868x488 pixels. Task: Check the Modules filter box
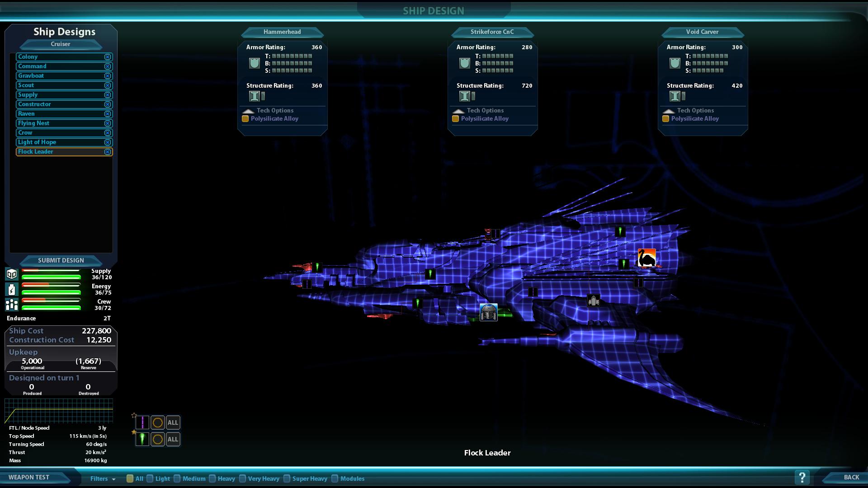pos(335,479)
